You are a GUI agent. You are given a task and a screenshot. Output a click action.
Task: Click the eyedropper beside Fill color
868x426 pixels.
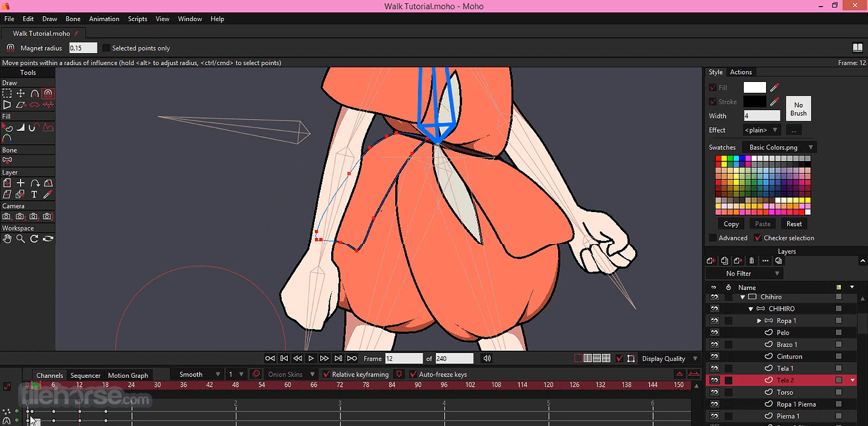[775, 88]
